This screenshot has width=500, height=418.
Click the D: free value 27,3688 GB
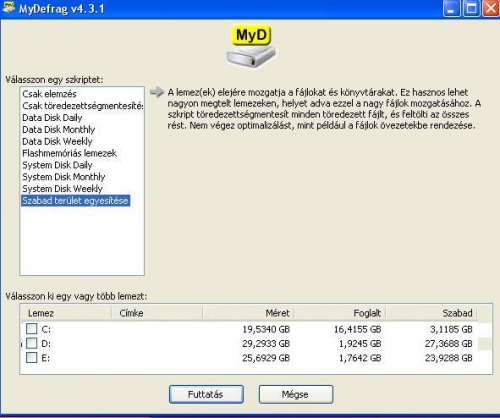point(449,344)
